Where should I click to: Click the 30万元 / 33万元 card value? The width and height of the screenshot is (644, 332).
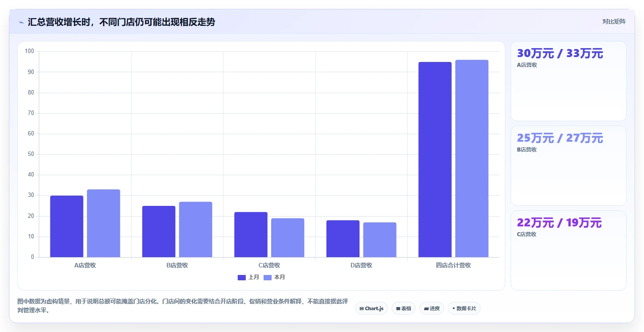pos(560,53)
